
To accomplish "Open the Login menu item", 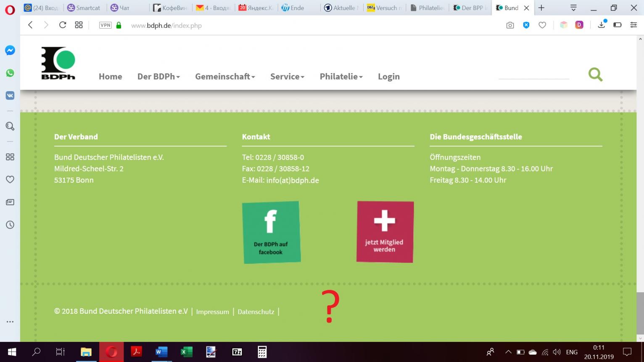I will pyautogui.click(x=389, y=76).
